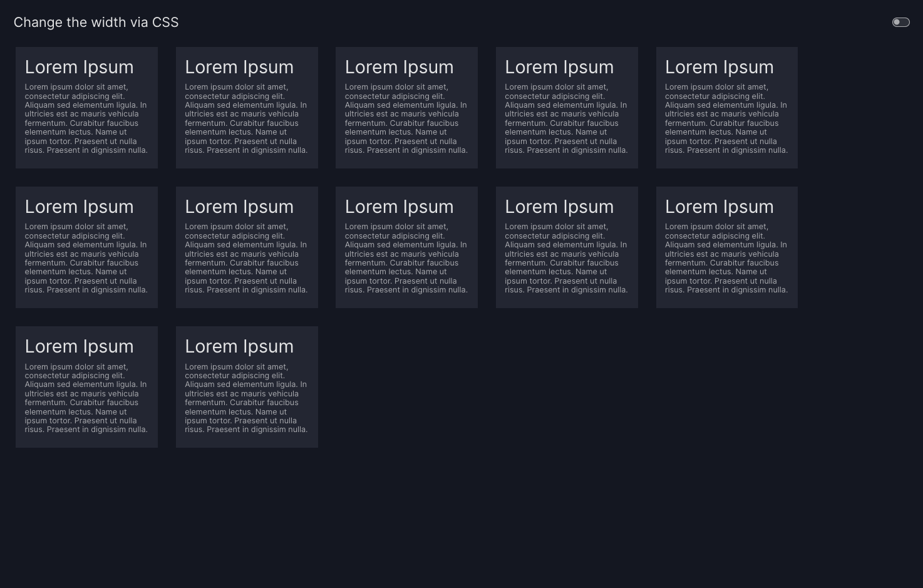Click the third card in the top row
This screenshot has width=923, height=588.
(x=406, y=108)
